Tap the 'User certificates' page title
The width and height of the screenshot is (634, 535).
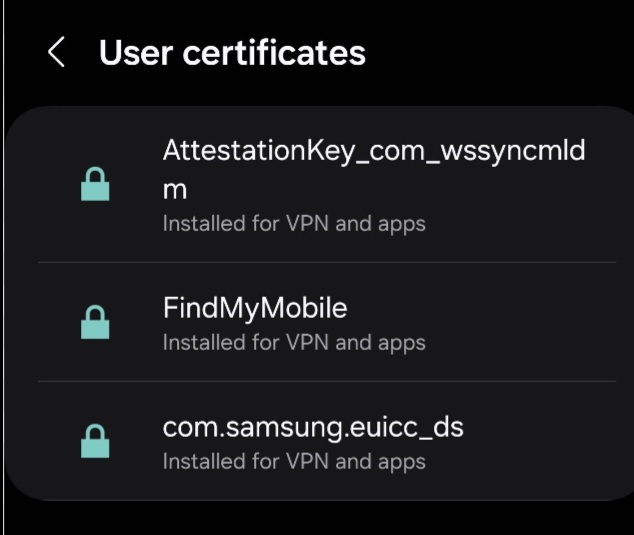point(232,53)
